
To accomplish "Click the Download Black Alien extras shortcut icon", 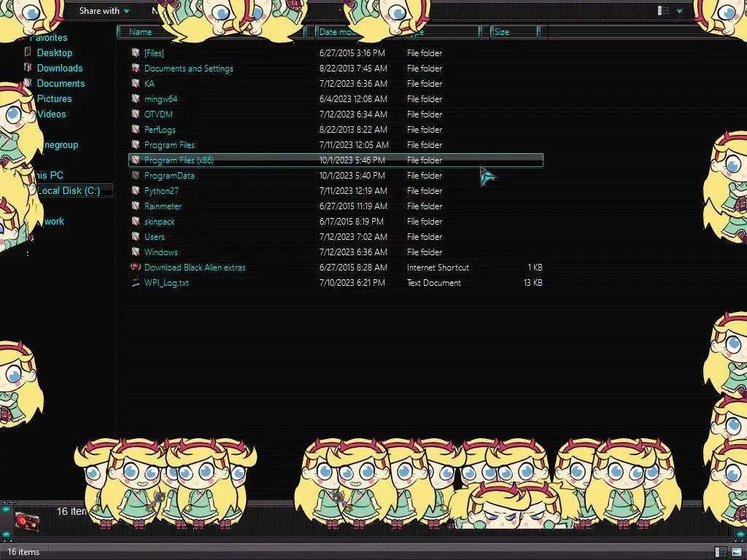I will point(136,267).
